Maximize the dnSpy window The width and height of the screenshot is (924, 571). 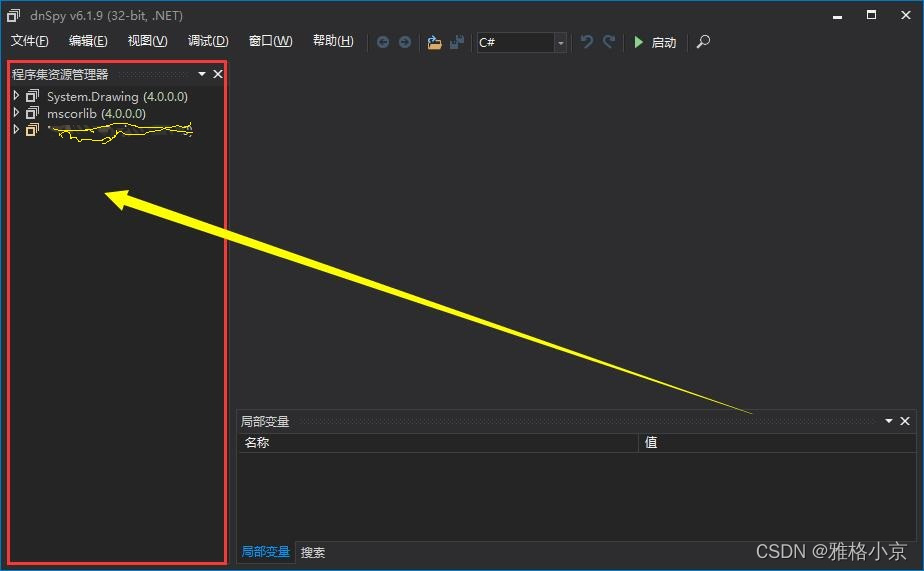click(872, 15)
